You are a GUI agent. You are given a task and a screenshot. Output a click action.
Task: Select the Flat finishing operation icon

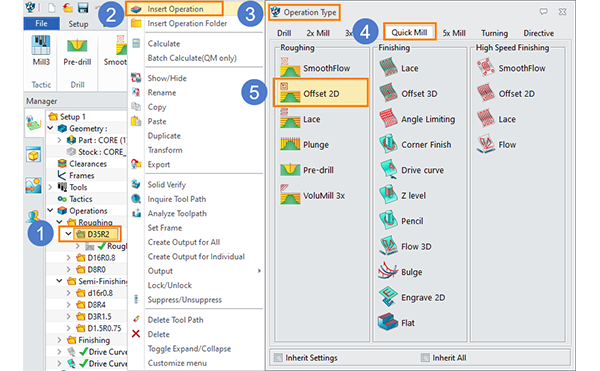(x=388, y=322)
